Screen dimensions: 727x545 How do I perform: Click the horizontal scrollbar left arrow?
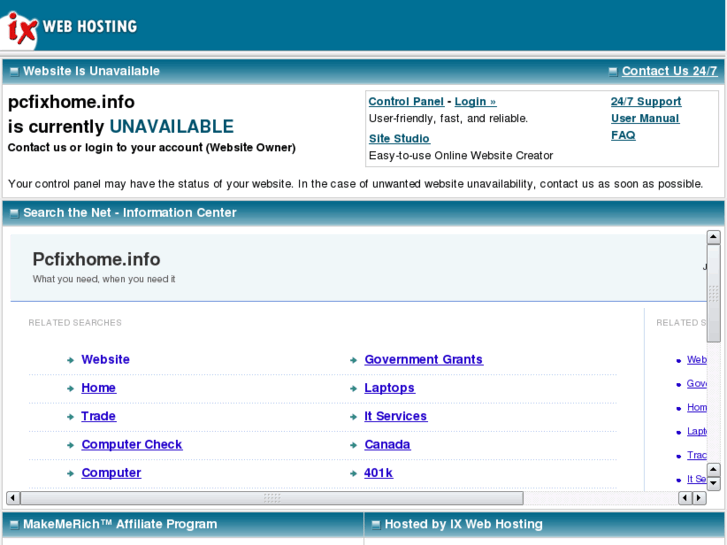tap(13, 498)
